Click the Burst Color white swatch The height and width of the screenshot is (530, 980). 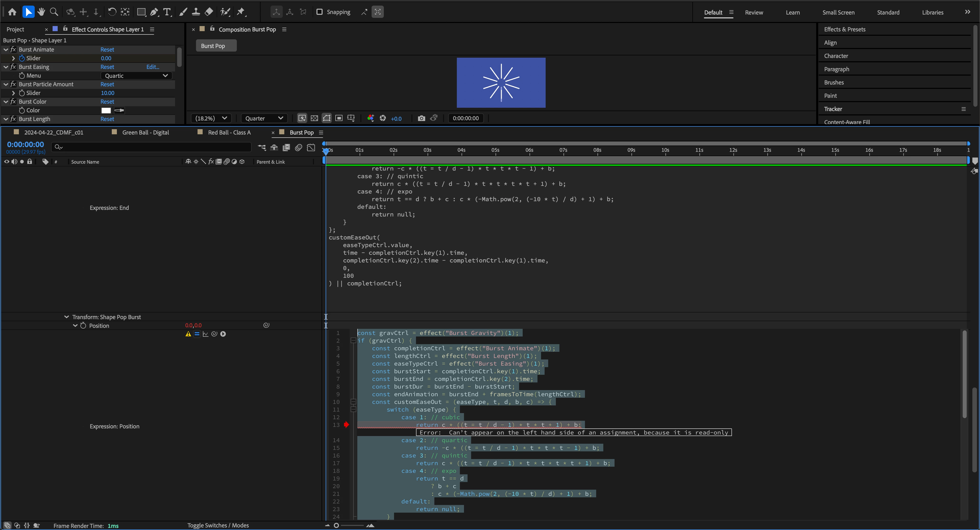(x=106, y=110)
